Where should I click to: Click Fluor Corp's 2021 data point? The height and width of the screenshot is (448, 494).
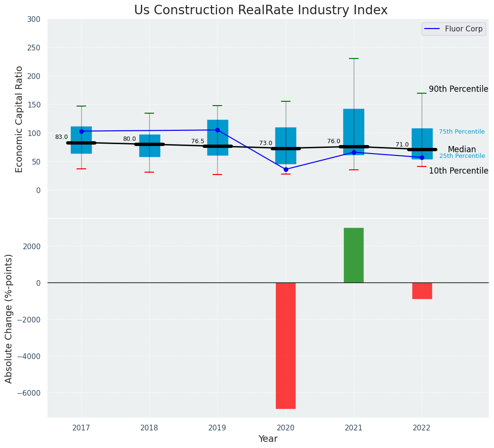tap(354, 153)
